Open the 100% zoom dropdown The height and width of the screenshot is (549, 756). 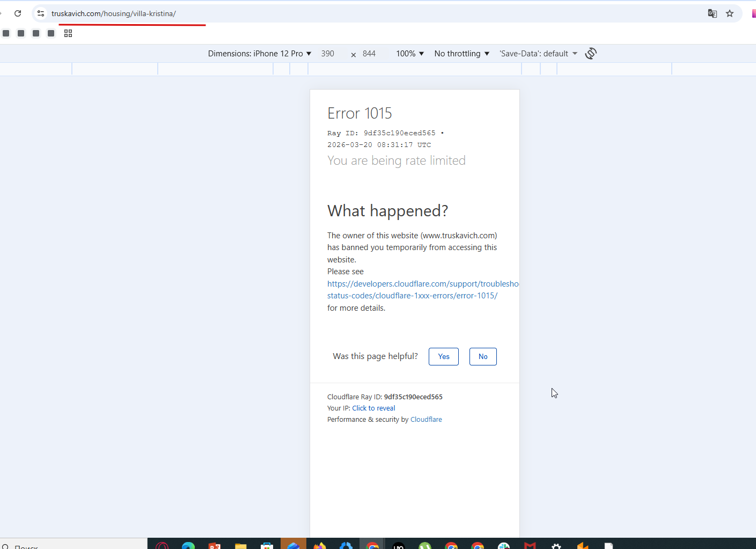(x=410, y=54)
